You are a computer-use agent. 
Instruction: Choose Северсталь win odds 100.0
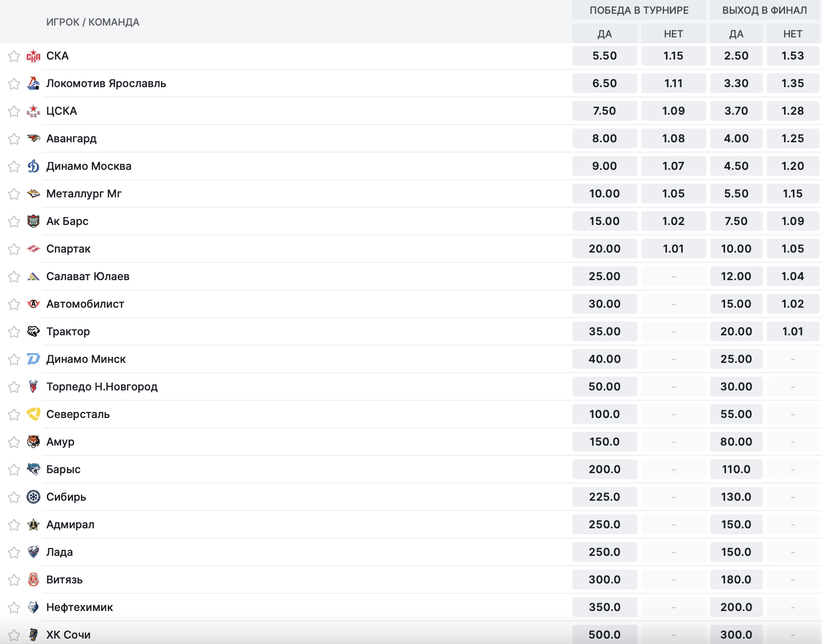coord(605,414)
